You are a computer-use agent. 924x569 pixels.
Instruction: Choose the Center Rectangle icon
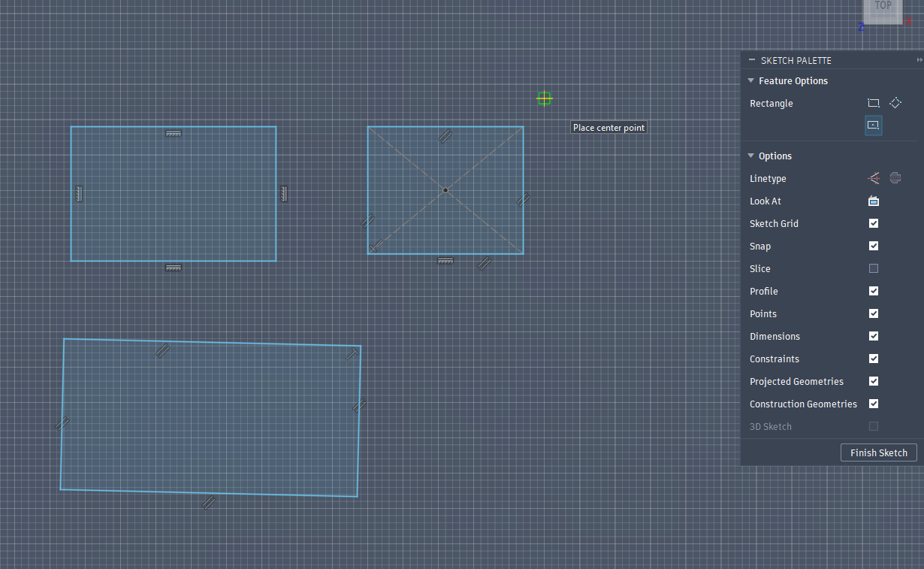(873, 125)
